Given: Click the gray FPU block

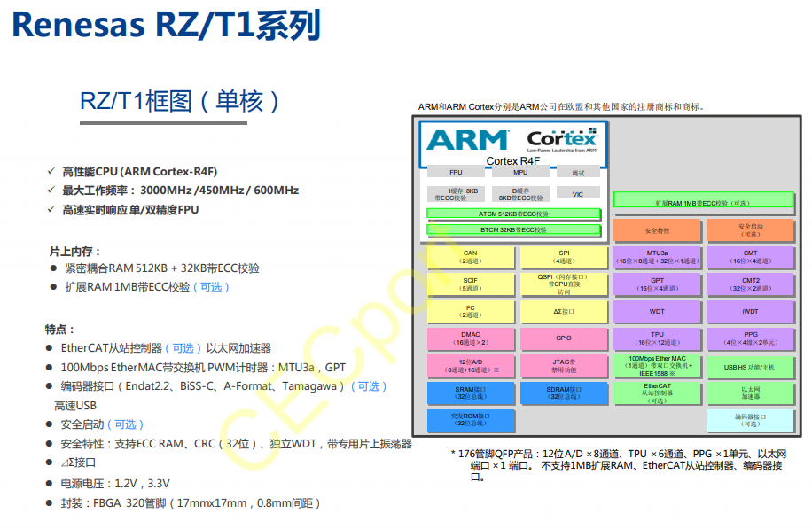Looking at the screenshot, I should 456,173.
